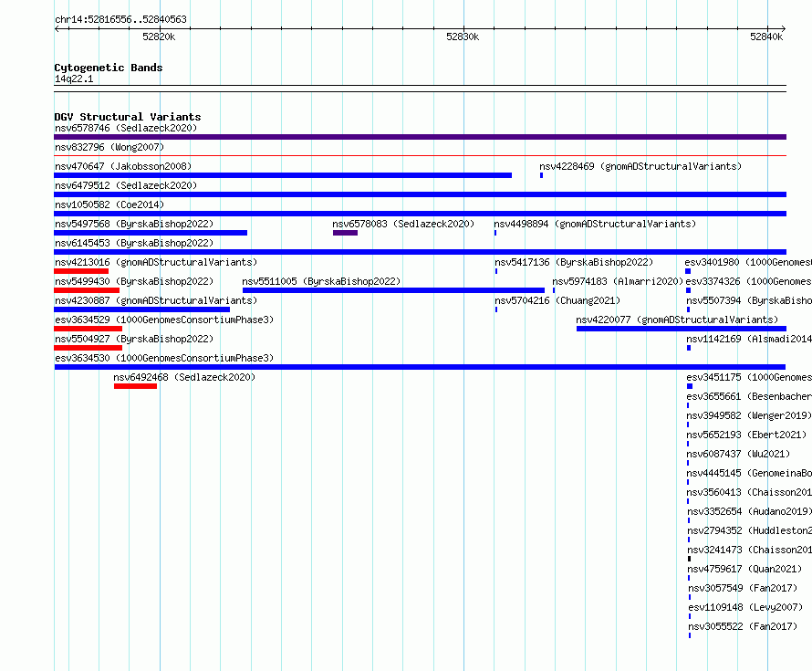Click the chr14:52816556..52840563 coordinate label
The height and width of the screenshot is (671, 812).
(x=120, y=19)
